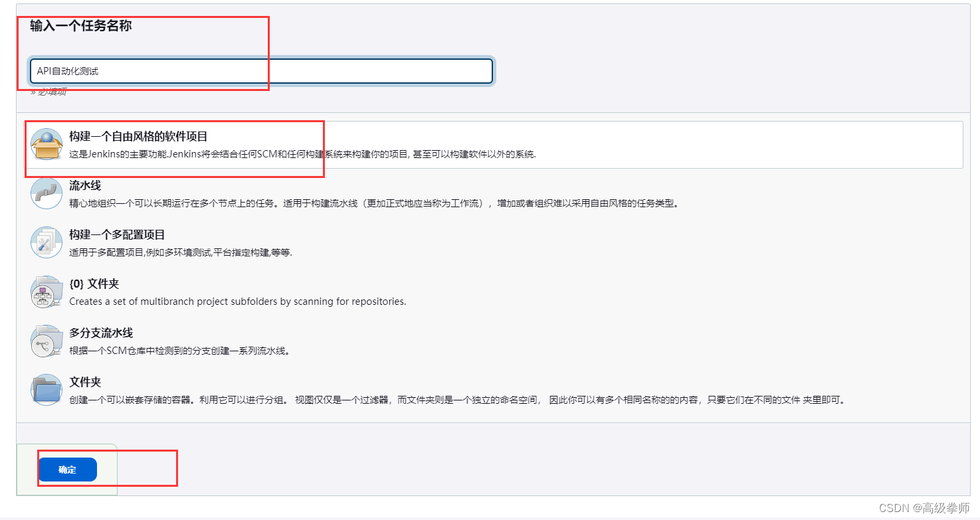Click the {0} 文件夹 organization folder icon

coord(47,292)
